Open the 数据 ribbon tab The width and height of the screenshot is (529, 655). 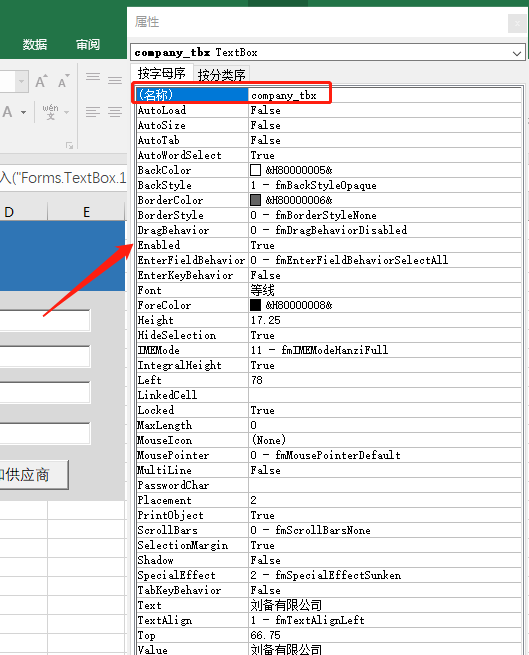pyautogui.click(x=35, y=44)
